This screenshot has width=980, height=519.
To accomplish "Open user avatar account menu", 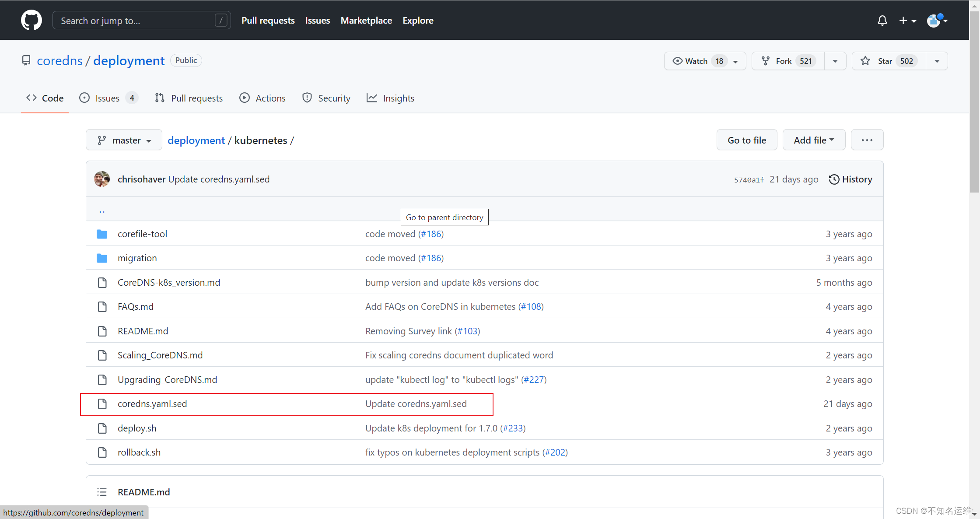I will [x=936, y=21].
